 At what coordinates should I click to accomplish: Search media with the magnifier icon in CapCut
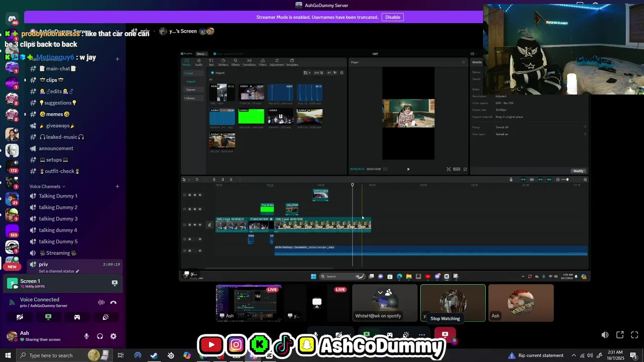point(342,73)
